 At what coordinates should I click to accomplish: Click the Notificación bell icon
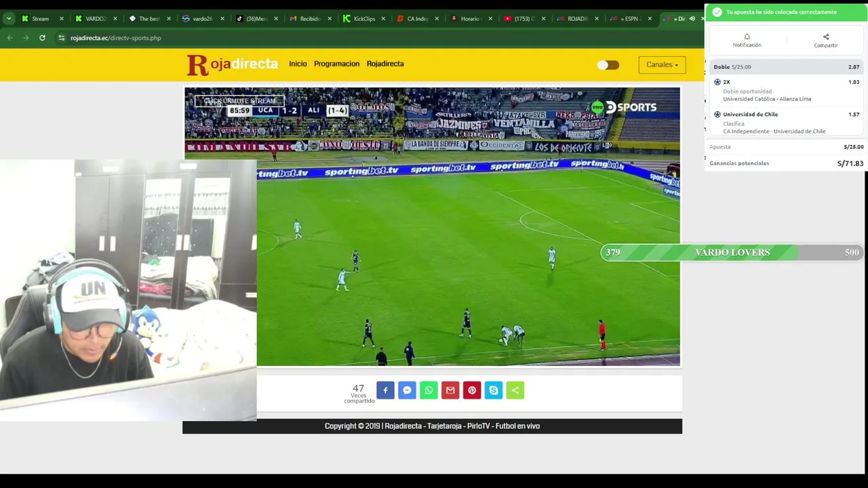pyautogui.click(x=747, y=37)
